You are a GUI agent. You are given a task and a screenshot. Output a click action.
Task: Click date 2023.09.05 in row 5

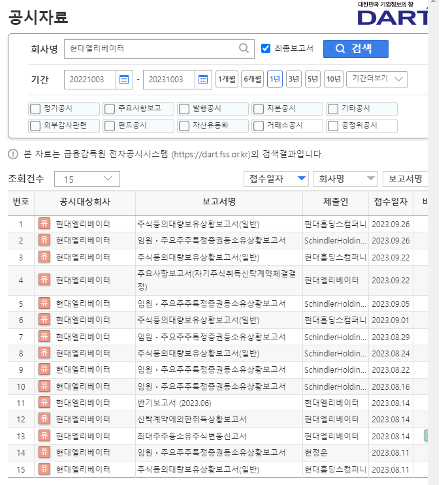point(391,304)
